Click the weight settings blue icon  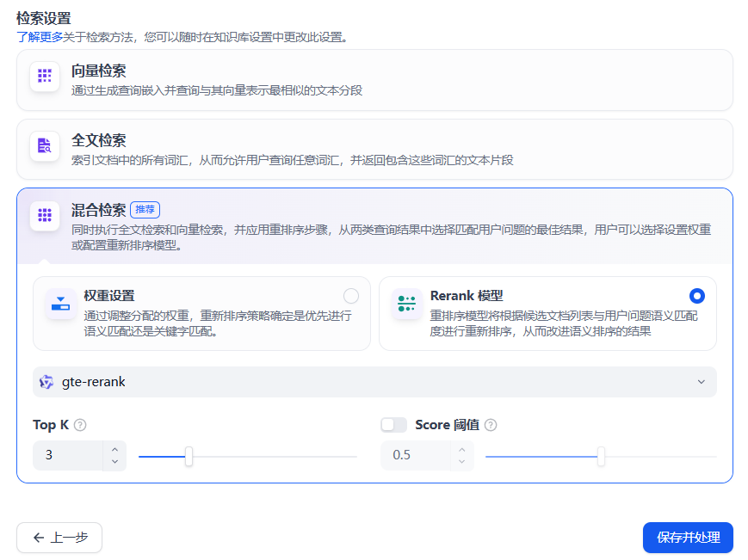60,303
